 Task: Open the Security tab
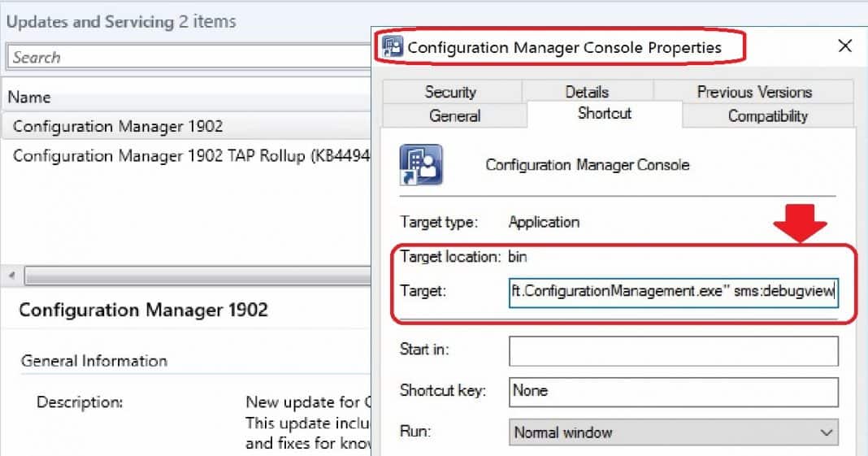tap(451, 91)
